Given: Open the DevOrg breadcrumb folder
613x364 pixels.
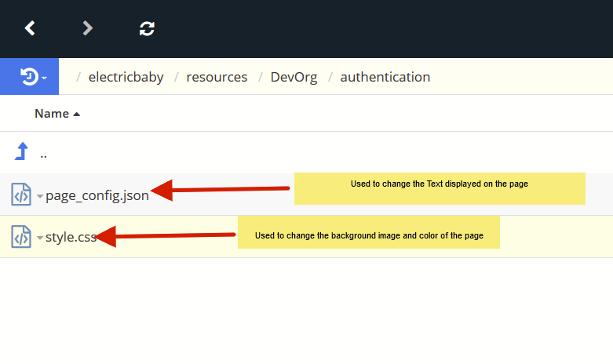Looking at the screenshot, I should (294, 77).
